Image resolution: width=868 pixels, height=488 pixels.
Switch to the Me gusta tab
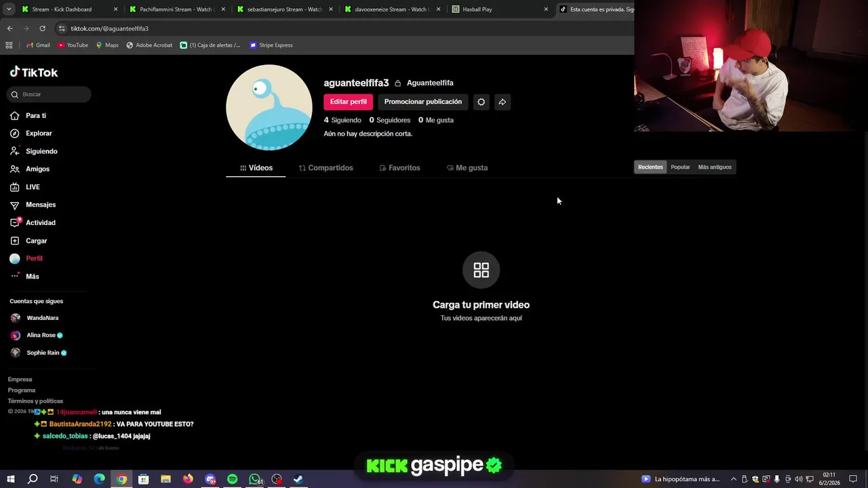click(x=467, y=167)
